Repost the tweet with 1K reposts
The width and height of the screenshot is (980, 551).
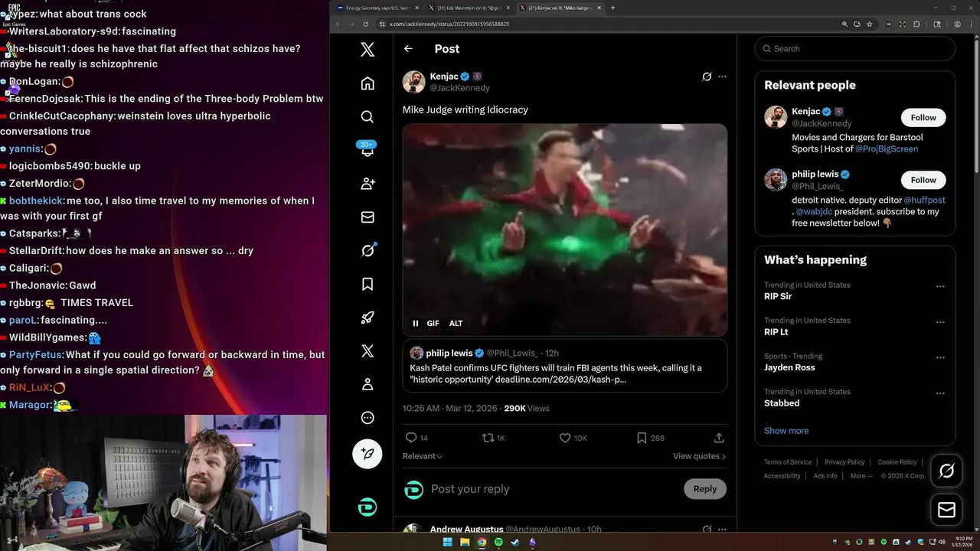(493, 438)
